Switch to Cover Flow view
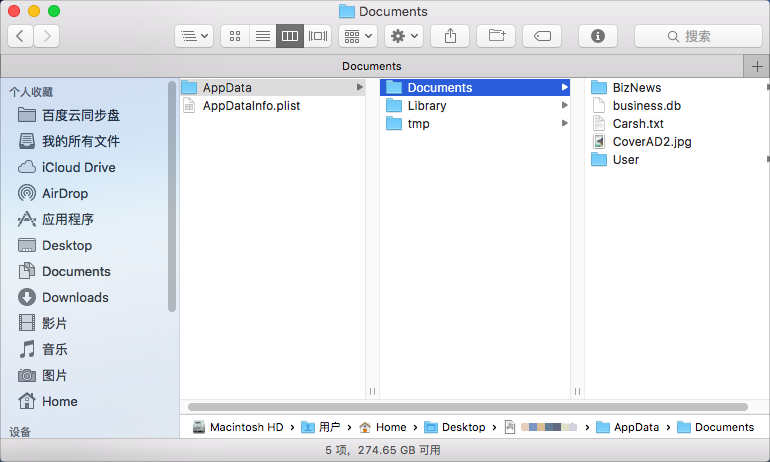Viewport: 770px width, 462px height. click(x=318, y=36)
